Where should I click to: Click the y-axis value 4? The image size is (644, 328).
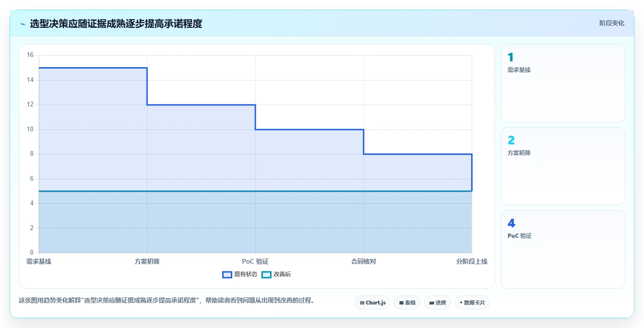32,203
